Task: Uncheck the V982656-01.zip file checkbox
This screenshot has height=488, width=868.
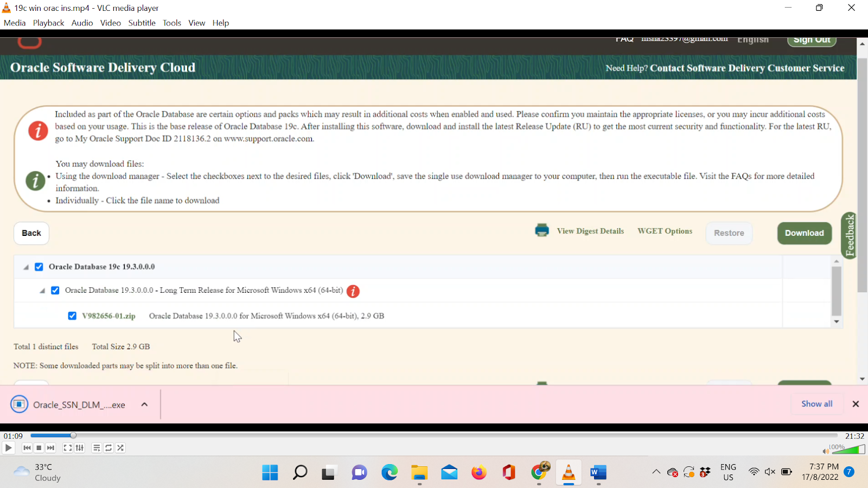Action: [72, 316]
